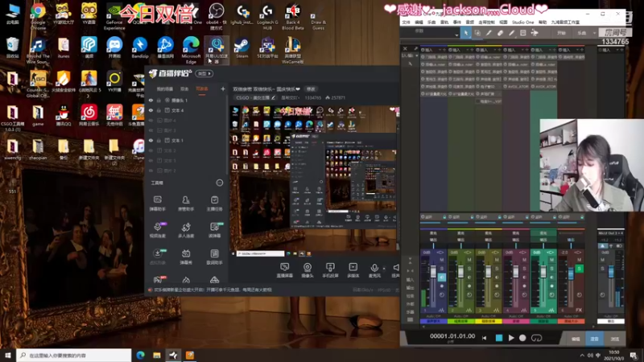Switch to the 浏览 browse tab
The height and width of the screenshot is (362, 644).
(614, 339)
